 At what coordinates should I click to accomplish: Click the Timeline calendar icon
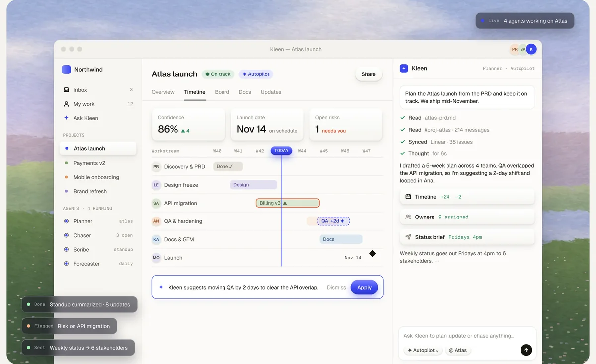(408, 197)
